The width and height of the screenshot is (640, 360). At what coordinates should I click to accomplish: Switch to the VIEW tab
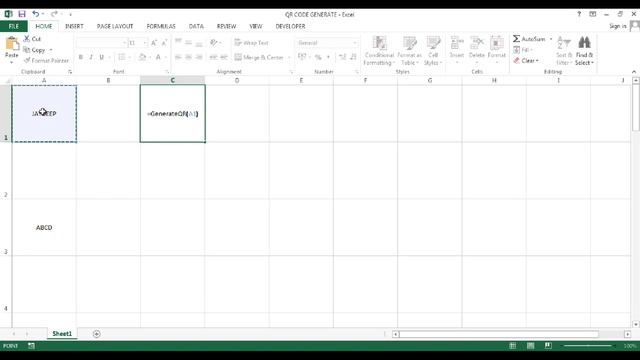256,26
